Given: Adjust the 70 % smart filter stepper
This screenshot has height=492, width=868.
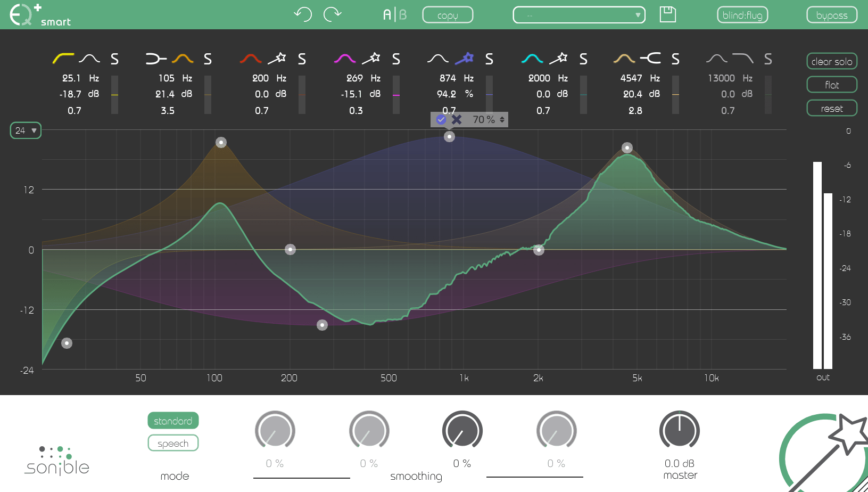Looking at the screenshot, I should coord(502,120).
